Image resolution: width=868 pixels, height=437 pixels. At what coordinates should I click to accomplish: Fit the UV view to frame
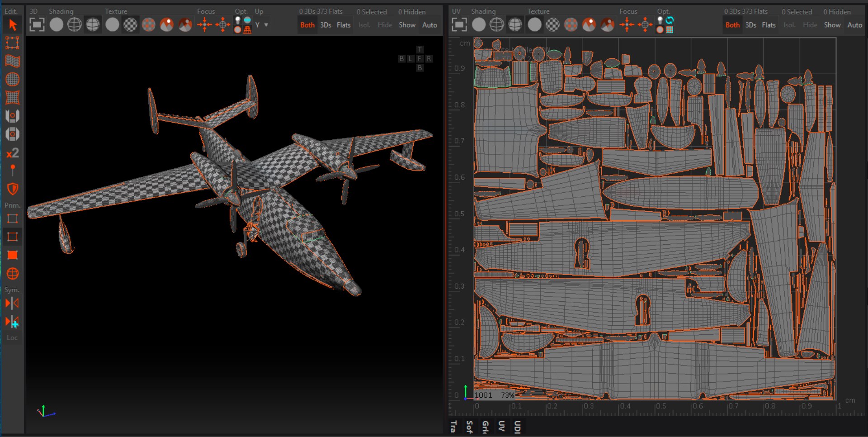[x=459, y=24]
